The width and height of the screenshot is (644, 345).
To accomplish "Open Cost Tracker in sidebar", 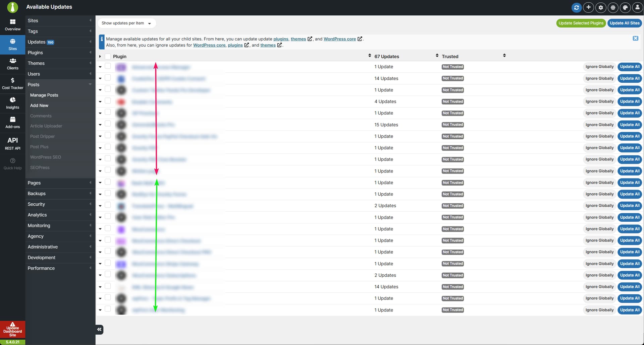I will (x=12, y=83).
